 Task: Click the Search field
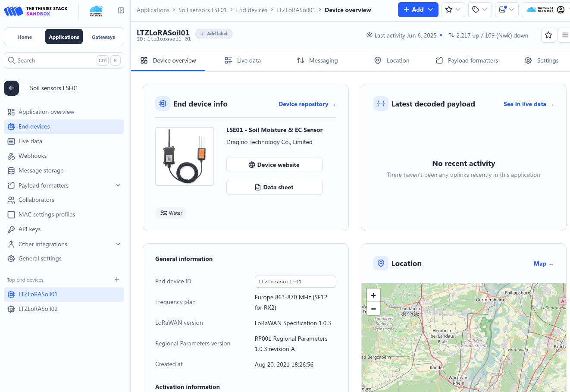64,61
